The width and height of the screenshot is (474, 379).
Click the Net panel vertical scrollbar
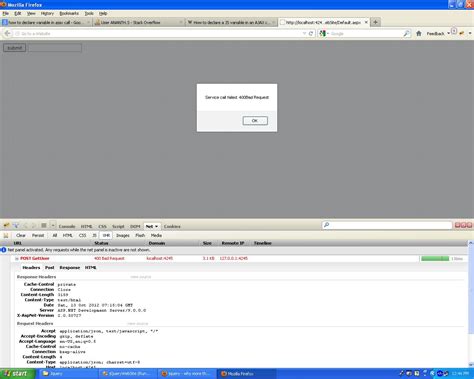click(x=471, y=303)
